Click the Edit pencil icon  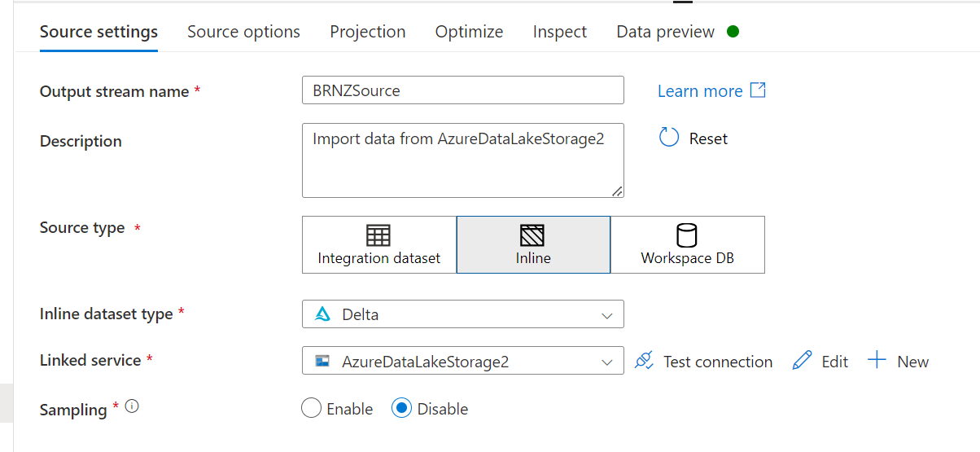click(802, 361)
